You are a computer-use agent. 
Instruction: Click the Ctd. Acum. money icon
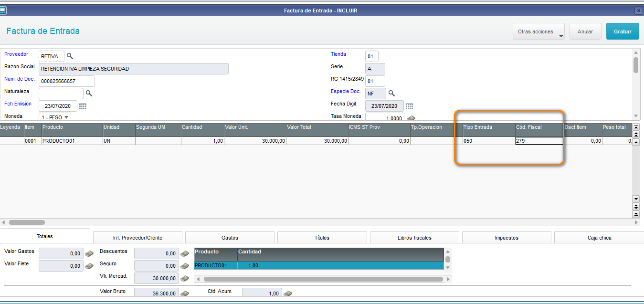(x=287, y=293)
